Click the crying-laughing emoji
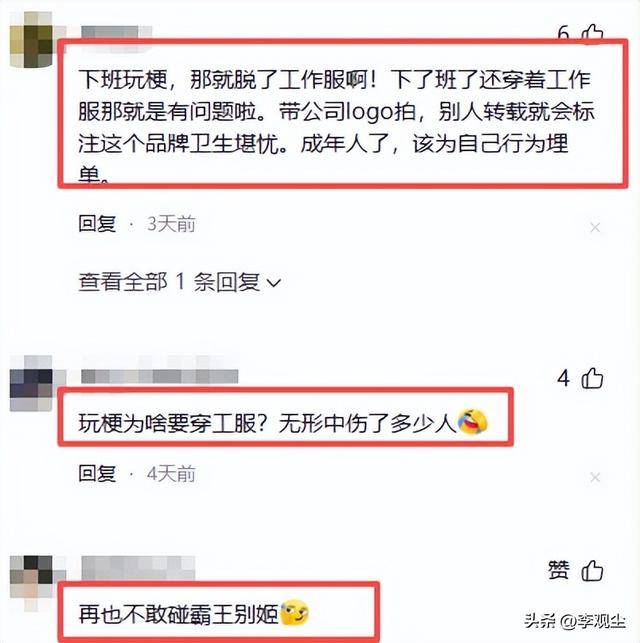640x643 pixels. (x=472, y=422)
